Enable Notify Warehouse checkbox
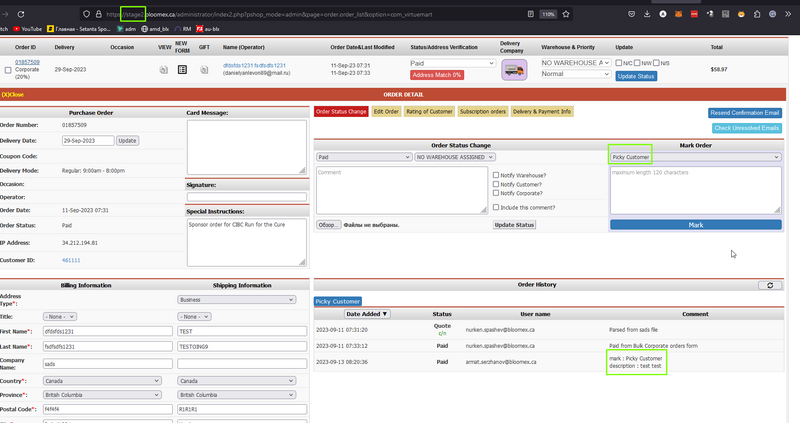 click(x=495, y=175)
